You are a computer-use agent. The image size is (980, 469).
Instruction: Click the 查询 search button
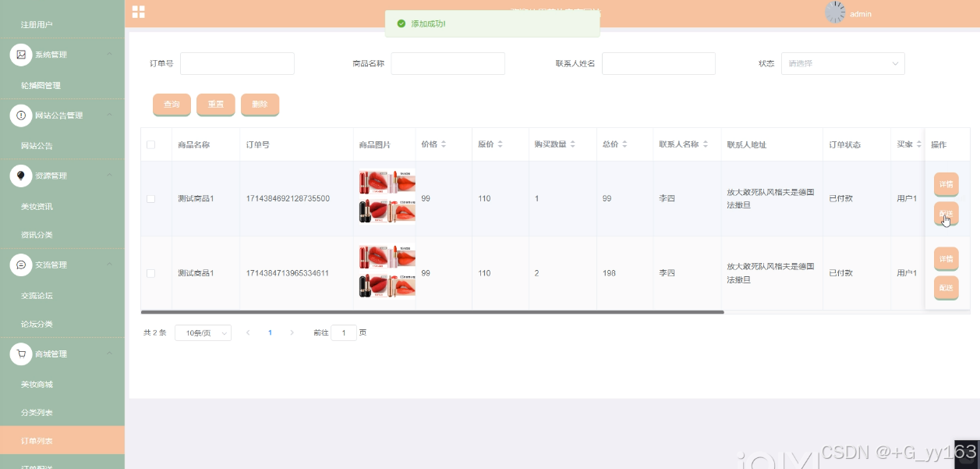(x=172, y=105)
